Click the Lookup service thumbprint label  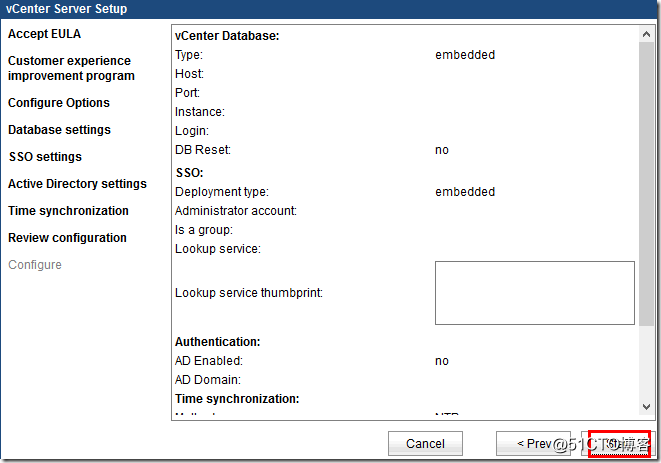coord(249,293)
